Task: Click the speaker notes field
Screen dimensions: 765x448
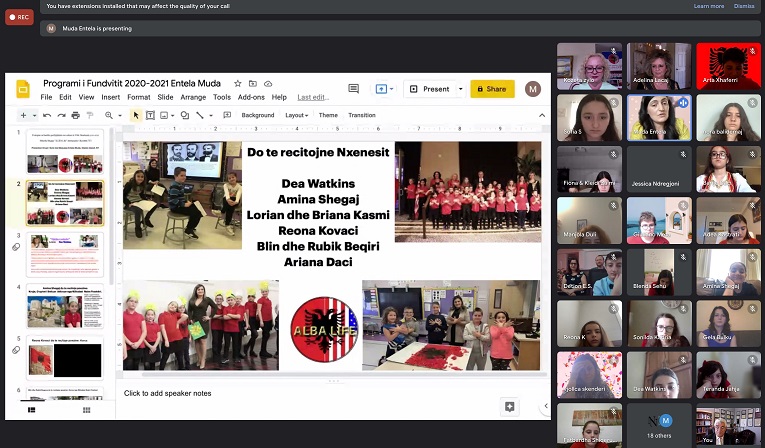Action: coord(167,393)
